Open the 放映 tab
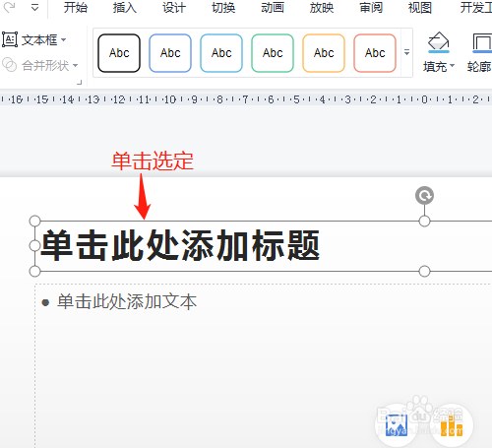 coord(322,8)
